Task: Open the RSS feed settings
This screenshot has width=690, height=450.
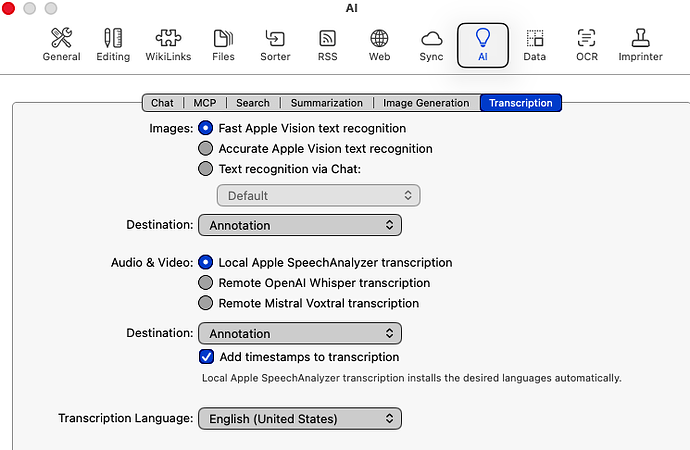Action: (x=327, y=45)
